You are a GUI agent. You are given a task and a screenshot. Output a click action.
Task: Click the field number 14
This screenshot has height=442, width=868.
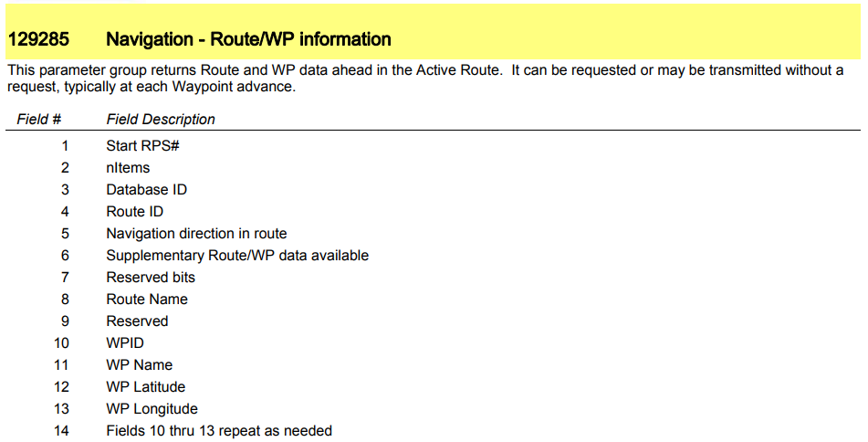click(61, 431)
